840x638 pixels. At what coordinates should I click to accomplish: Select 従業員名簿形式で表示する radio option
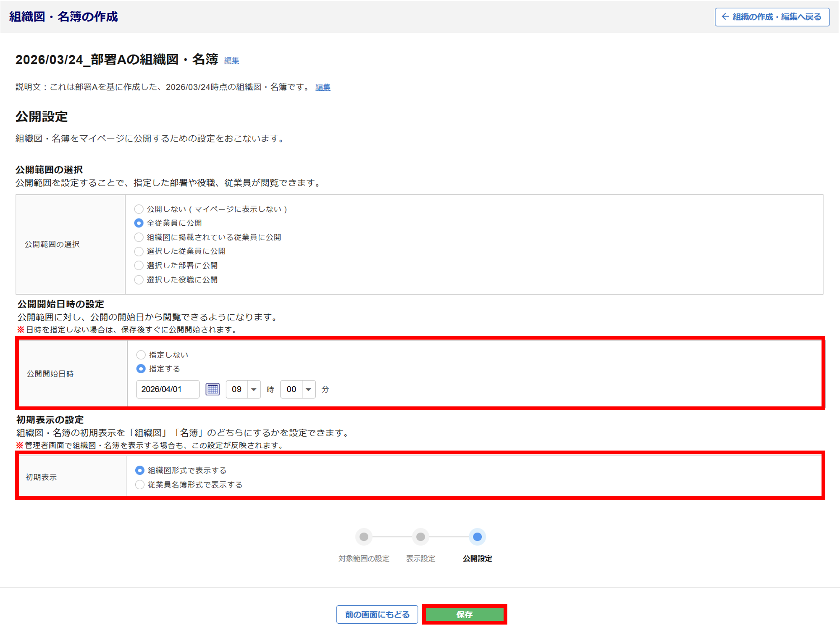[x=140, y=485]
